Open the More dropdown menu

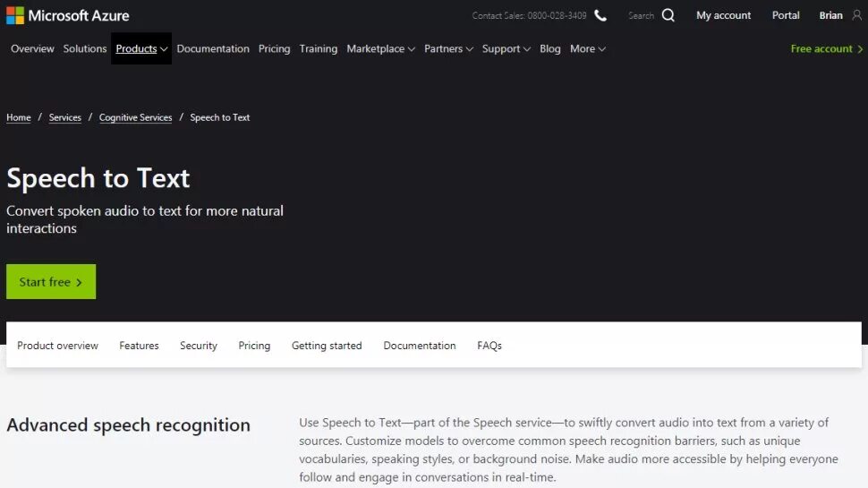588,48
